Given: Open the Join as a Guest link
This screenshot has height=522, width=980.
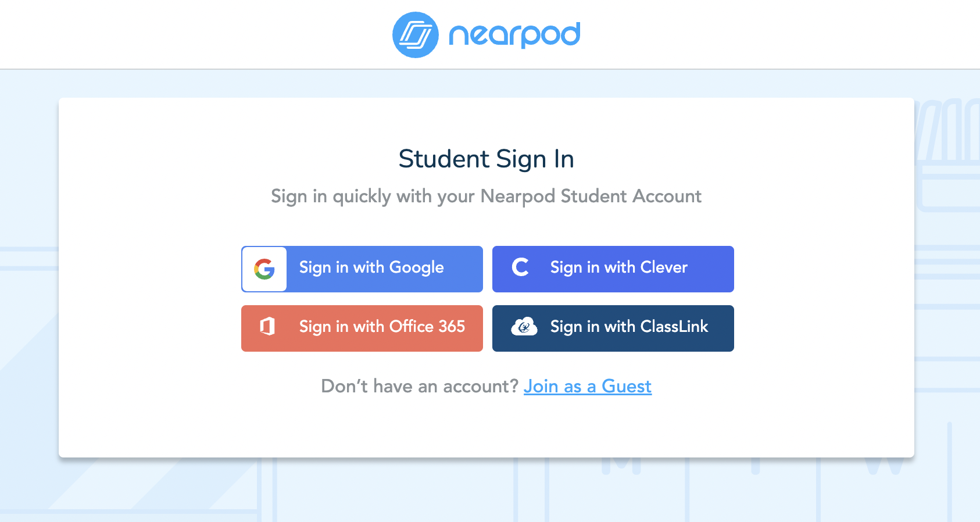Looking at the screenshot, I should pos(587,387).
